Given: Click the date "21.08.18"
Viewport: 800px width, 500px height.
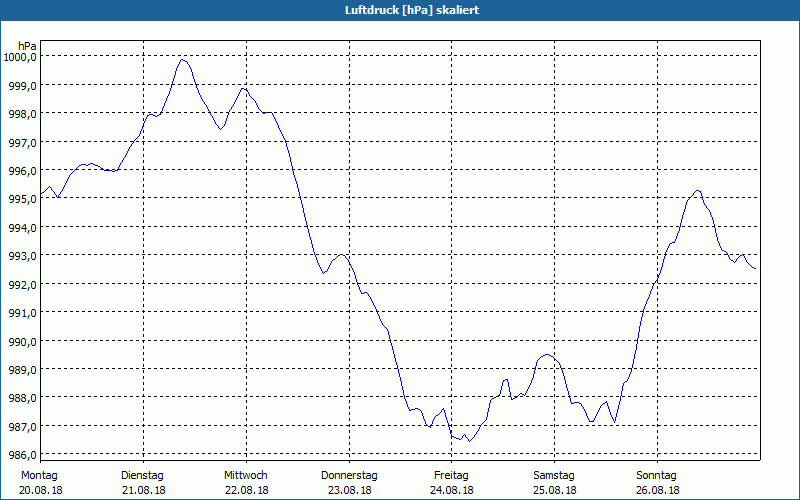Looking at the screenshot, I should coord(144,491).
